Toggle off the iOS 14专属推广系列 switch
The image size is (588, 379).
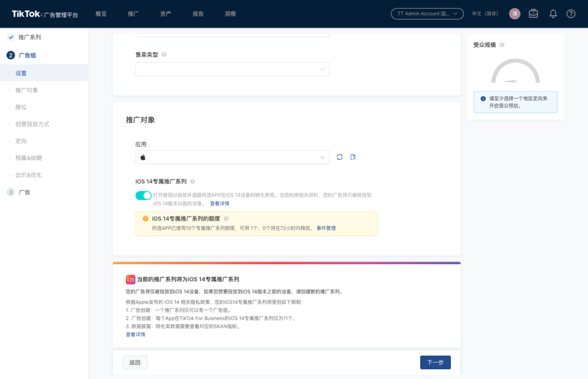pos(144,195)
